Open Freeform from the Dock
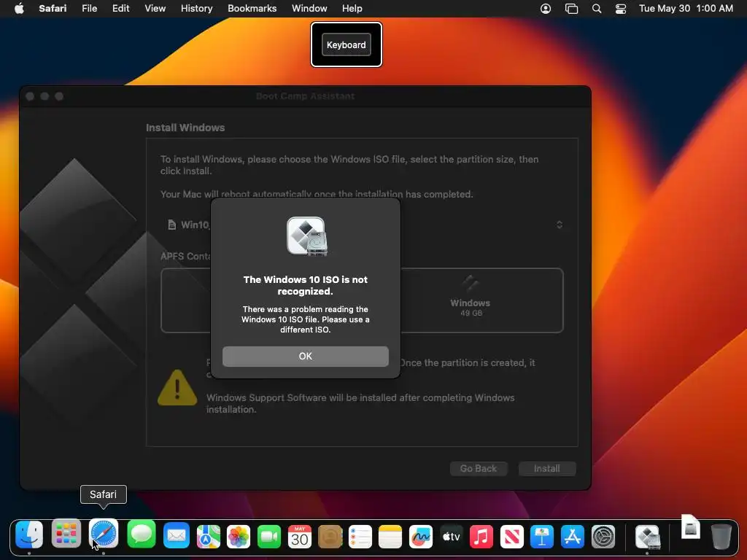Screen dimensions: 747x560 point(421,537)
